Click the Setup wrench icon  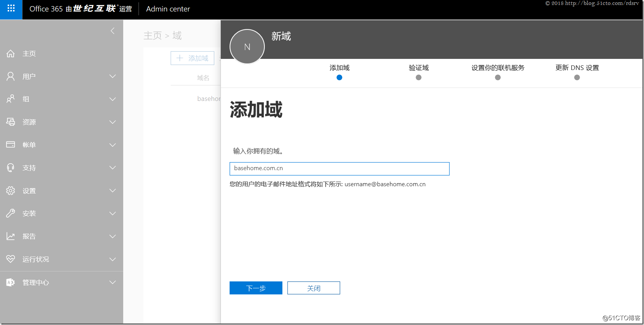11,213
